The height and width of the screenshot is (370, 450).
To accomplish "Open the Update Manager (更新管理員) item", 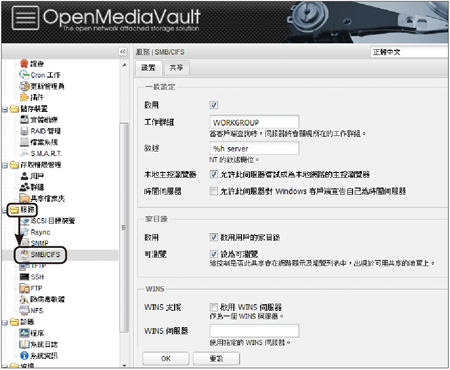I will [42, 86].
